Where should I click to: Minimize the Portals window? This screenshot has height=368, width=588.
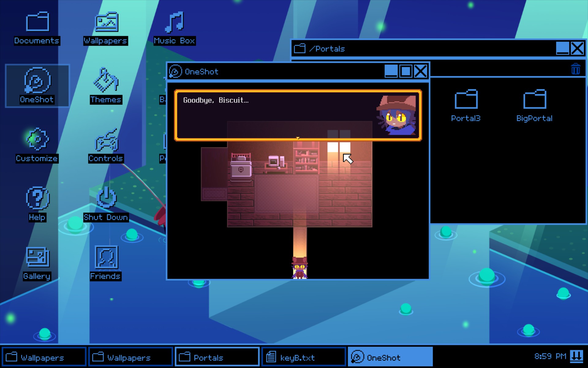pos(563,48)
